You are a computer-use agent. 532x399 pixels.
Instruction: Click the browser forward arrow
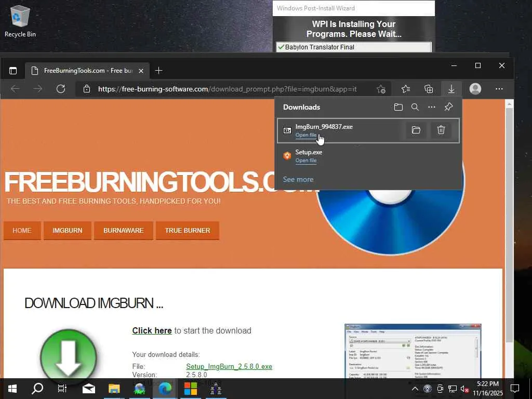tap(37, 89)
